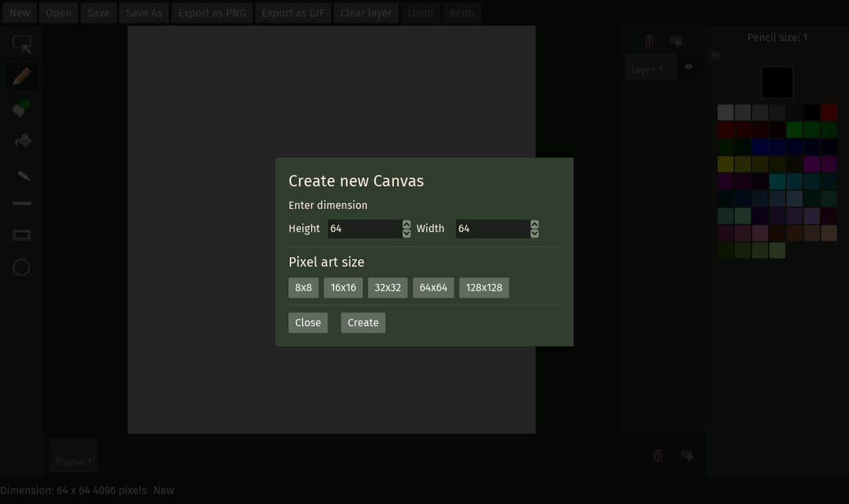Screen dimensions: 849x504
Task: Choose Save As in the top bar
Action: (x=144, y=13)
